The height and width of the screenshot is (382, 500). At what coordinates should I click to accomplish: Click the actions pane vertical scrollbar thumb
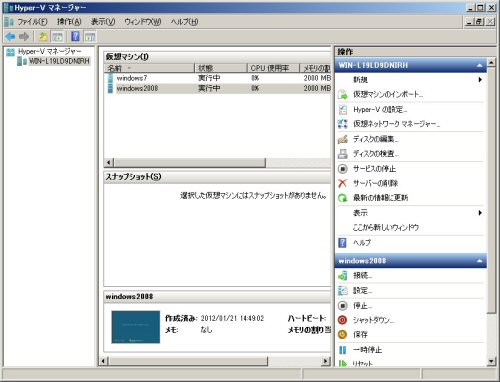pos(491,190)
